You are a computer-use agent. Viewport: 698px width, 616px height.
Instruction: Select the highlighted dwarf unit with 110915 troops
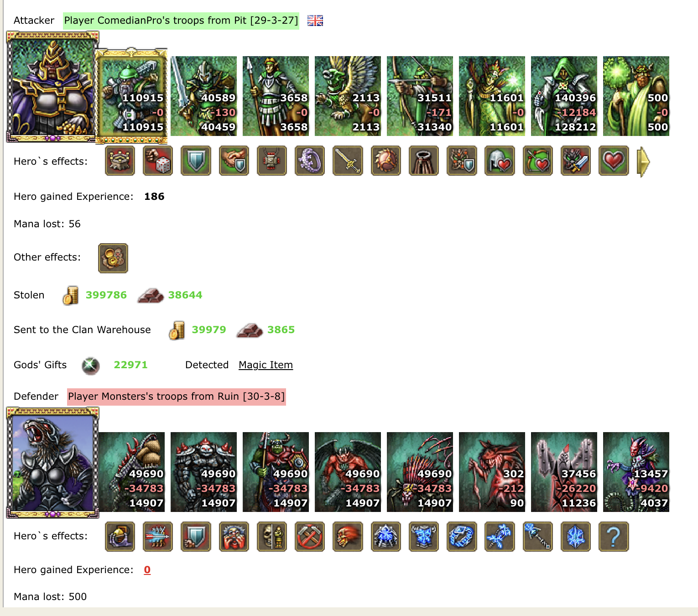(131, 96)
